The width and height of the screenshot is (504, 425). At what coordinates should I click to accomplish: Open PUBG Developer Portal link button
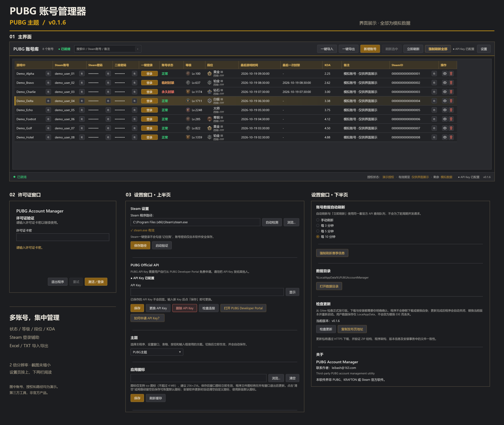243,308
